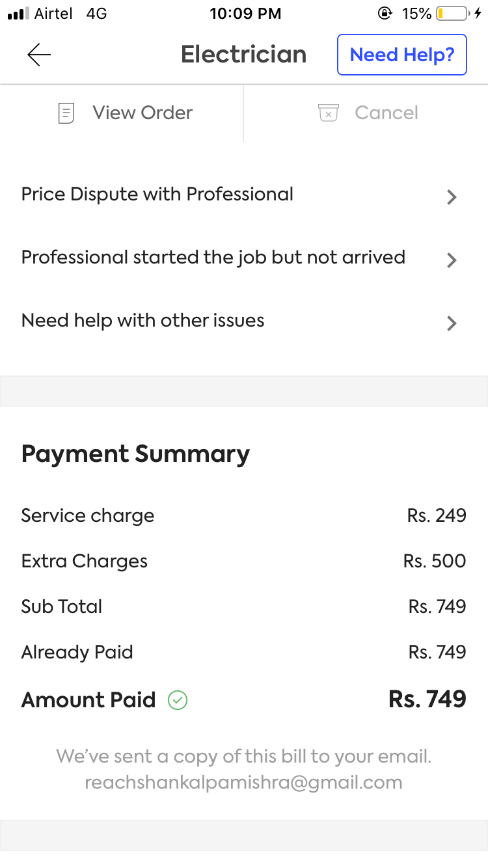This screenshot has width=488, height=868.
Task: Tap the email address reachshankalpamishra@gmail.com
Action: (x=243, y=782)
